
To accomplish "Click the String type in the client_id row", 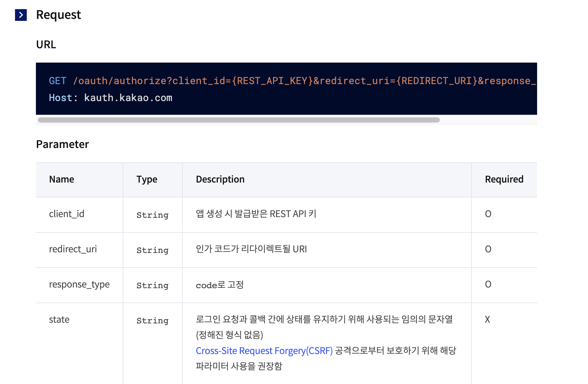I will click(x=152, y=215).
